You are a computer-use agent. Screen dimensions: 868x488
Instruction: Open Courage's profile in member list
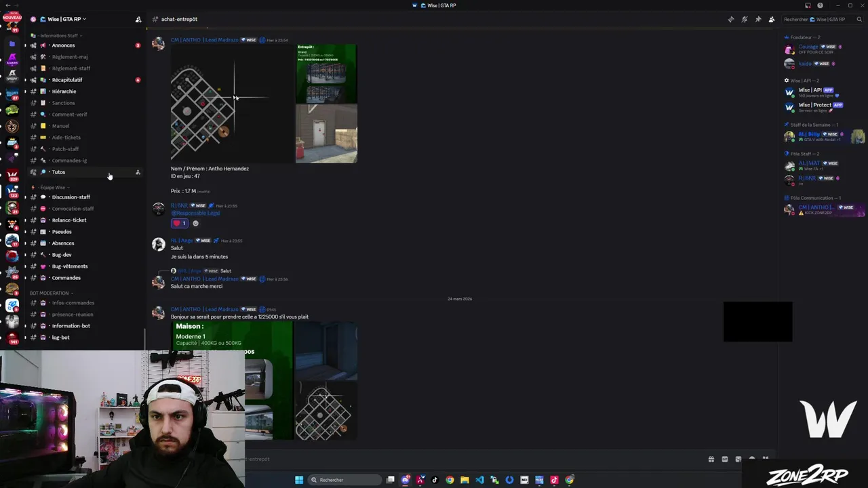[824, 49]
